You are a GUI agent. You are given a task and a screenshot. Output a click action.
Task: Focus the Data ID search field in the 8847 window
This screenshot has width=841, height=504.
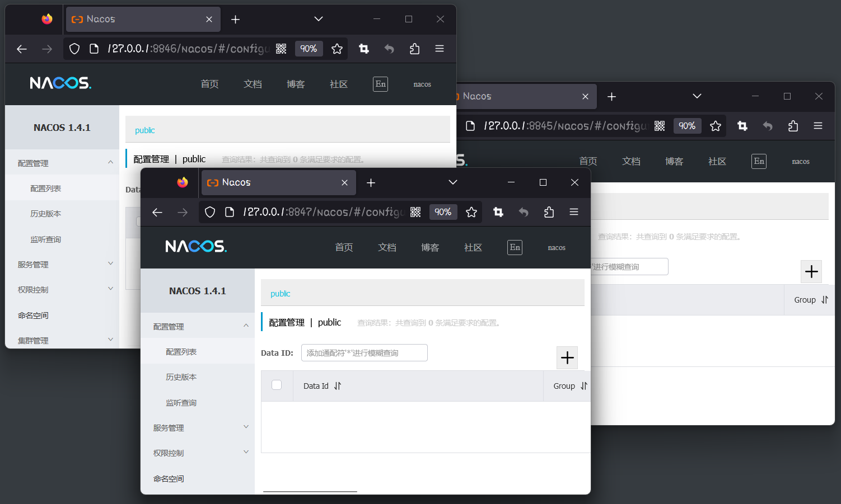(365, 353)
